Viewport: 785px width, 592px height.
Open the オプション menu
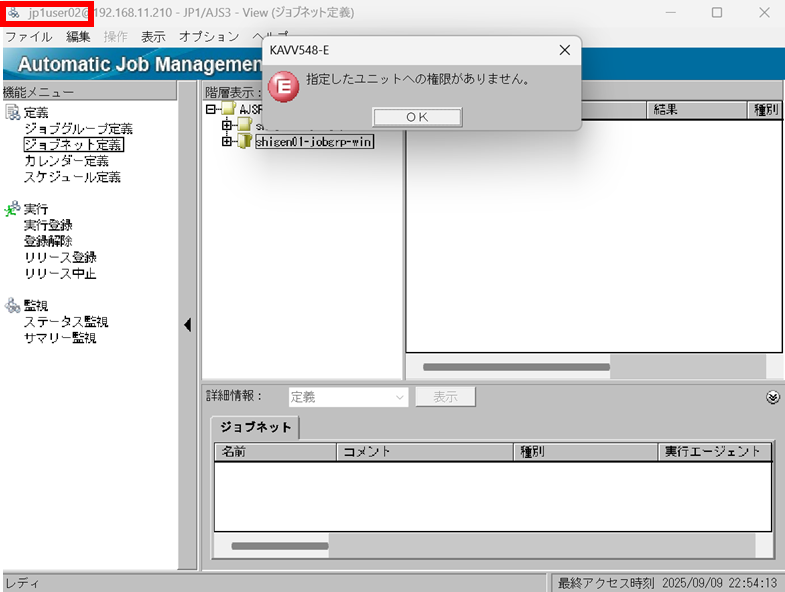point(209,36)
